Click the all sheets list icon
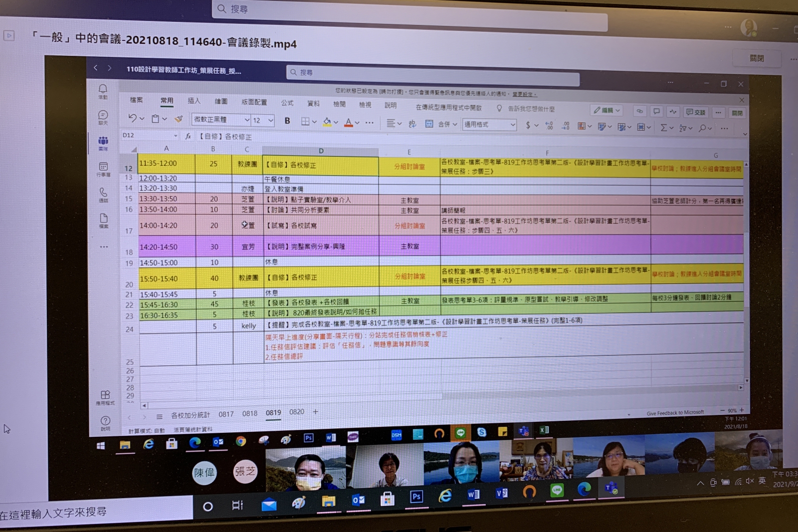 [159, 416]
